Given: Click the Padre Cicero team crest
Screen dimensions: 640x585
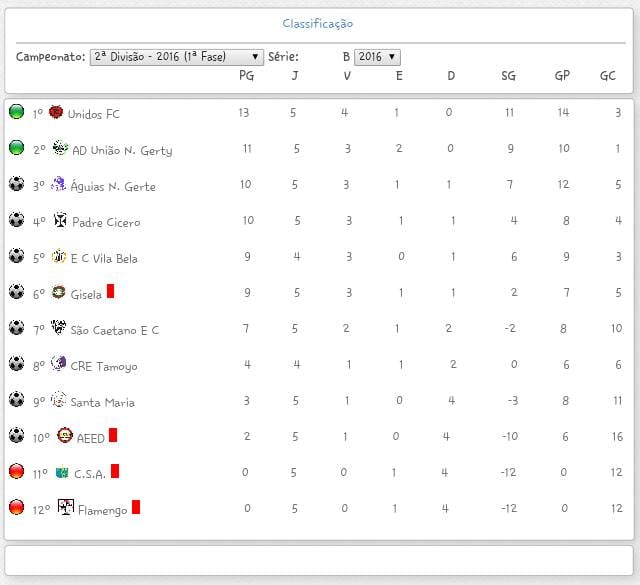Looking at the screenshot, I should point(60,221).
